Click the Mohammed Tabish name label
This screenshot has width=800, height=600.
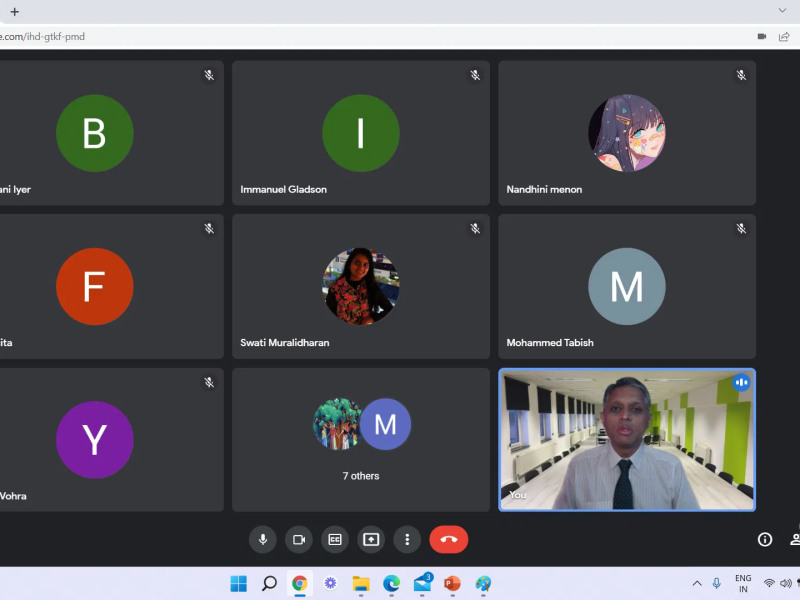[550, 342]
